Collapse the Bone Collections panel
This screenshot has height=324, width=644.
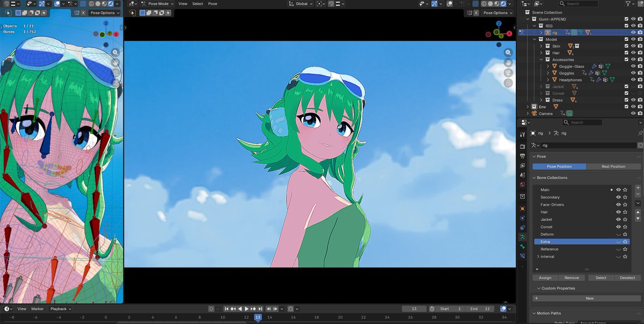[x=534, y=178]
